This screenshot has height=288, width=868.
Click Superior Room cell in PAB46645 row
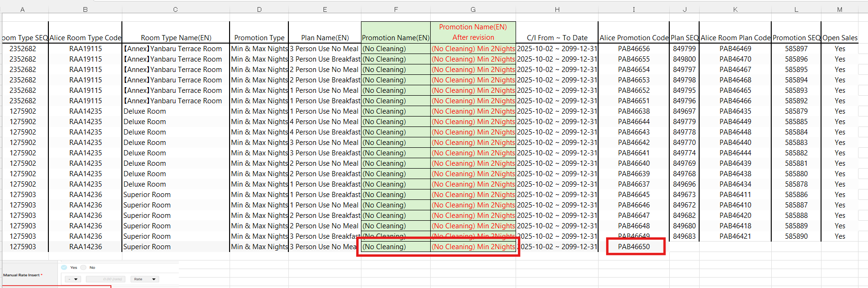coord(176,195)
